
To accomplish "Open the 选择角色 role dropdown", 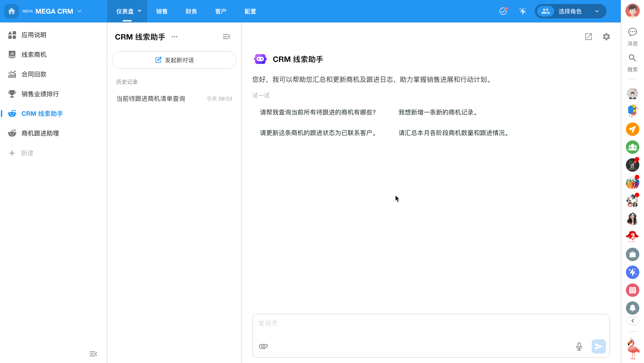I will click(570, 11).
